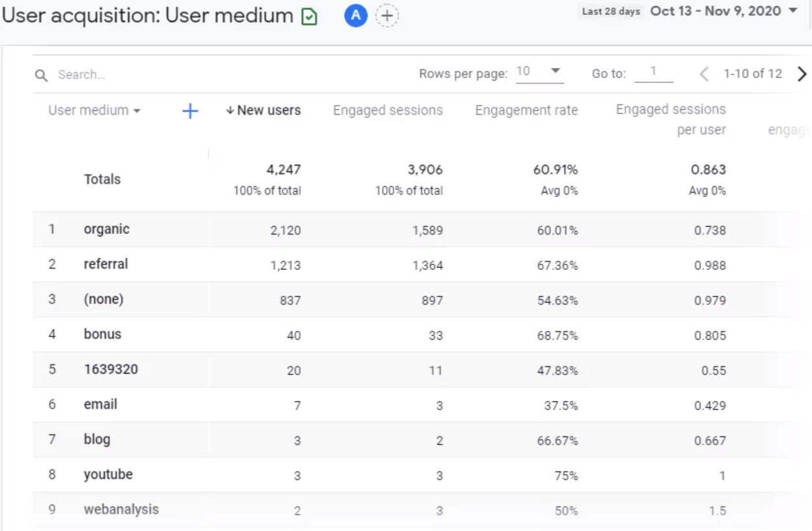Image resolution: width=812 pixels, height=531 pixels.
Task: Click the search magnifier icon
Action: click(x=40, y=75)
